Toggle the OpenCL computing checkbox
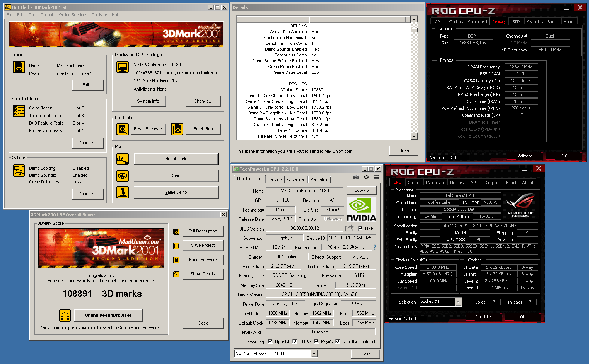Screen dimensions: 589x364 pyautogui.click(x=270, y=341)
